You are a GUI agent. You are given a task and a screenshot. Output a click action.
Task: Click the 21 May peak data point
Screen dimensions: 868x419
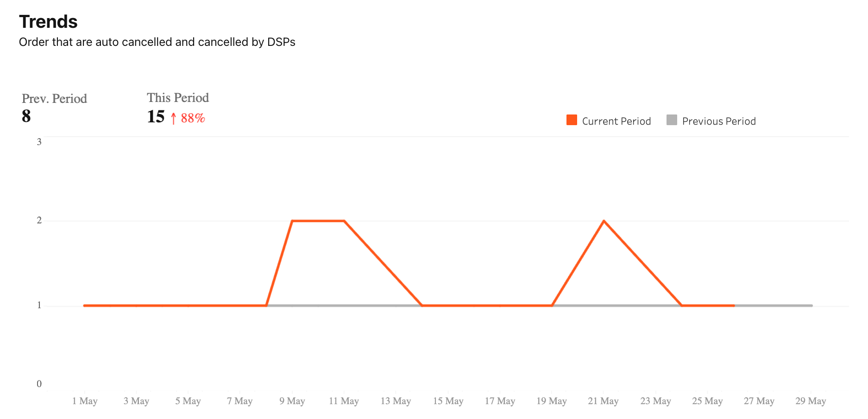pos(604,221)
